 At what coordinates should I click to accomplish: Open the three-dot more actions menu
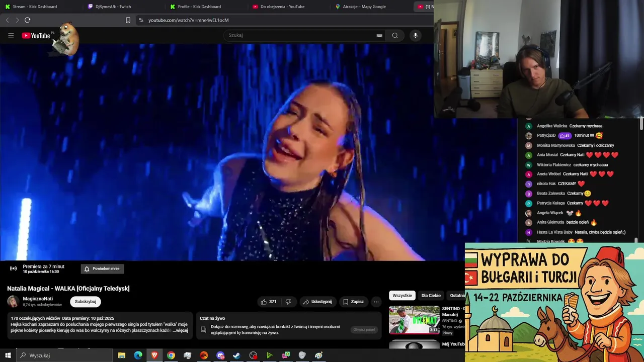click(x=376, y=302)
